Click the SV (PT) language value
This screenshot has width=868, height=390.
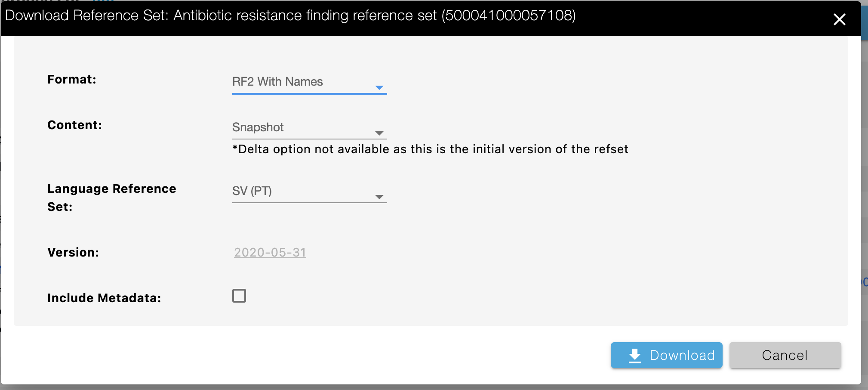(252, 191)
